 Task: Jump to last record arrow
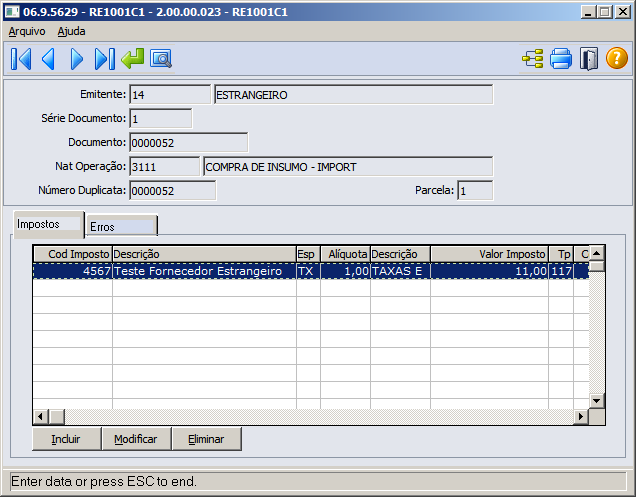[x=104, y=59]
